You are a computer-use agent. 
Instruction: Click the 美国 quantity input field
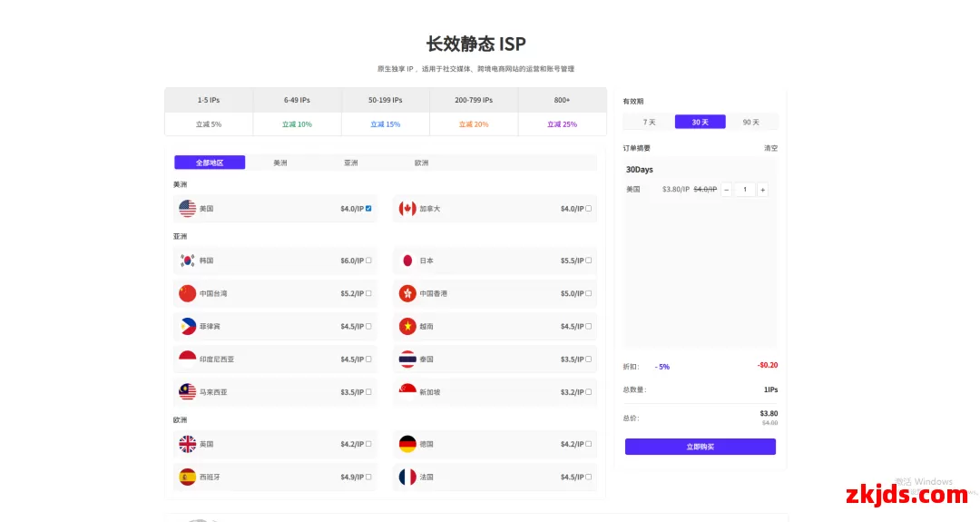pos(744,190)
